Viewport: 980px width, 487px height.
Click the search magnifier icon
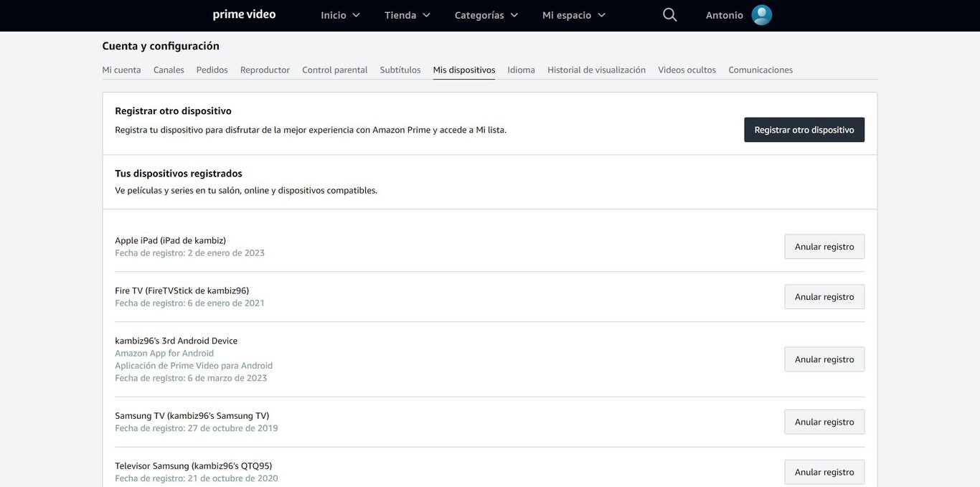click(669, 15)
